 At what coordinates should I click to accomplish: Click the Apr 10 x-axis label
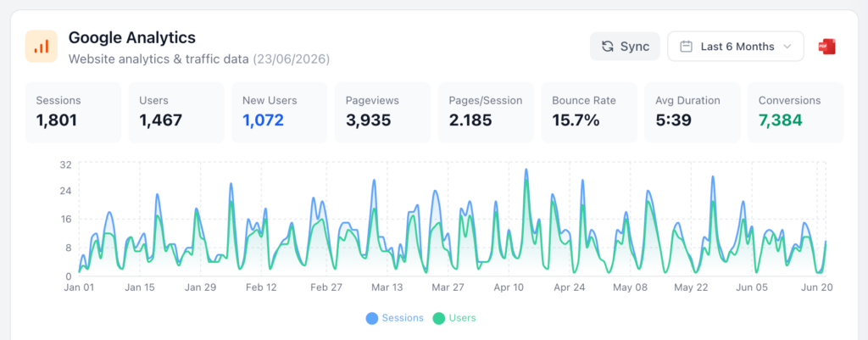(509, 287)
